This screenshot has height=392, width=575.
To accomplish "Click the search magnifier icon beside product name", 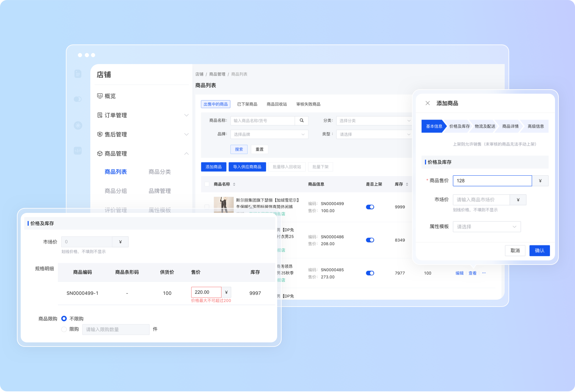I will click(302, 121).
